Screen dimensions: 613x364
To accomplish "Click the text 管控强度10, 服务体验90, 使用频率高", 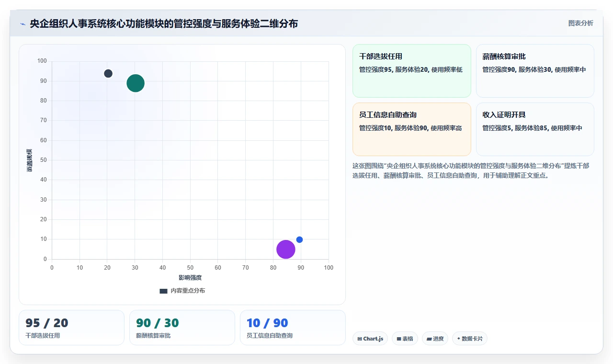I will click(x=410, y=128).
